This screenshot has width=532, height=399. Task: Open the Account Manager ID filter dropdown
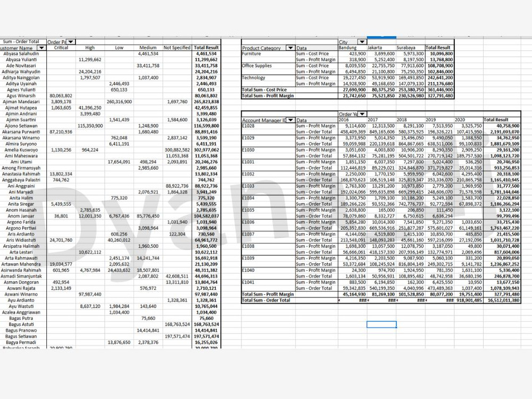290,120
